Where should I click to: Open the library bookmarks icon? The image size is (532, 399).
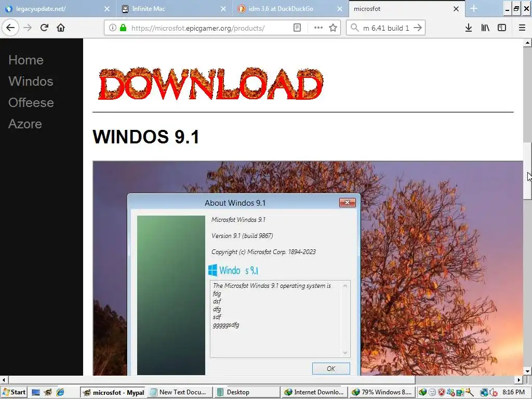coord(485,28)
